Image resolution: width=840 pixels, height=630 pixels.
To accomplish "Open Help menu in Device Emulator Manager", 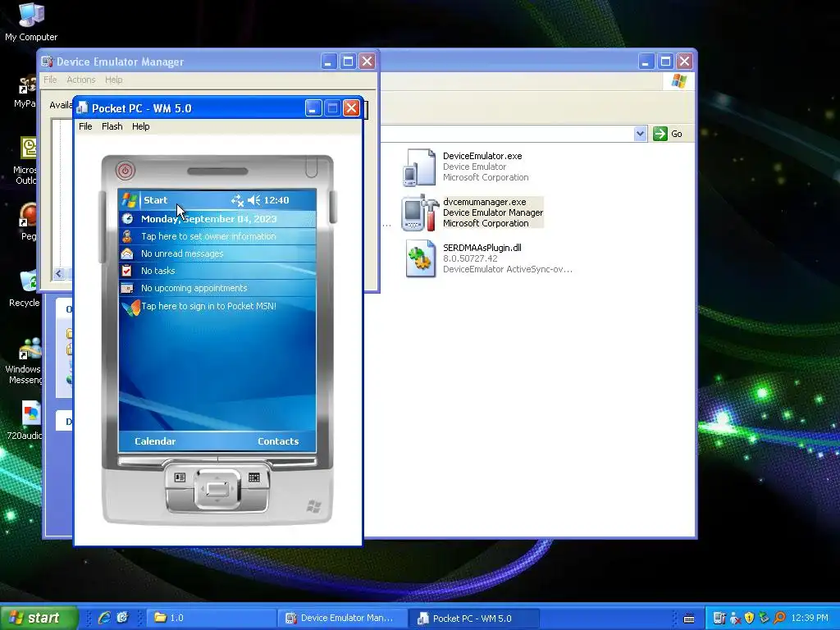I will tap(113, 80).
